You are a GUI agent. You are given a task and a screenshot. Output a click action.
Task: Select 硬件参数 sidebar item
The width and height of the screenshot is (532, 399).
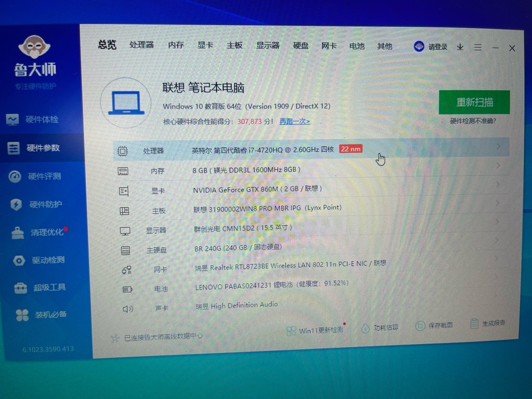34,148
